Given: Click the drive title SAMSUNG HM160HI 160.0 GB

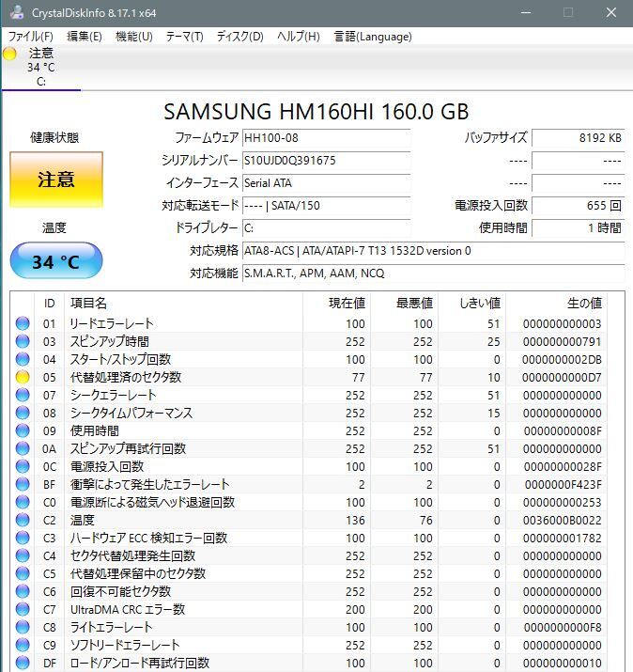Looking at the screenshot, I should pos(316,112).
